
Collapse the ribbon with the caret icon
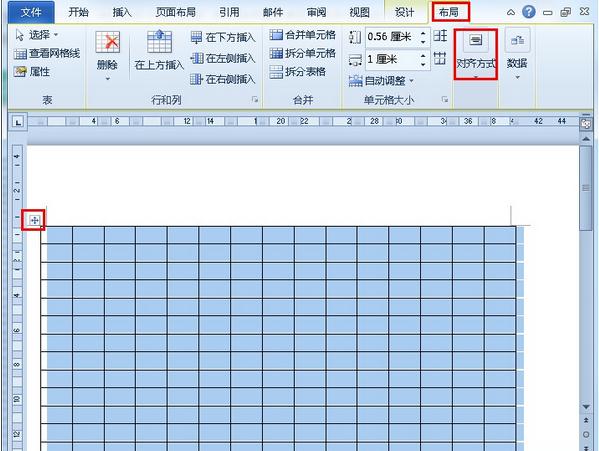[511, 13]
